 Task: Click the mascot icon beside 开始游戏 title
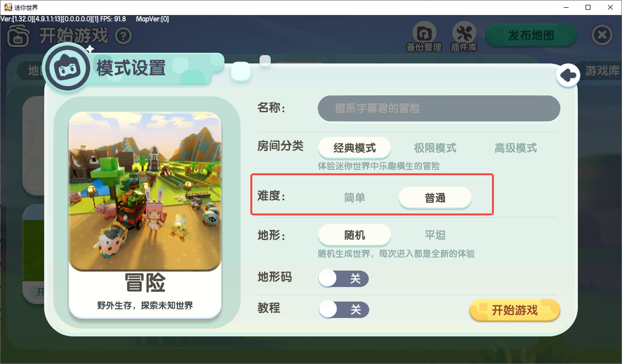point(19,36)
